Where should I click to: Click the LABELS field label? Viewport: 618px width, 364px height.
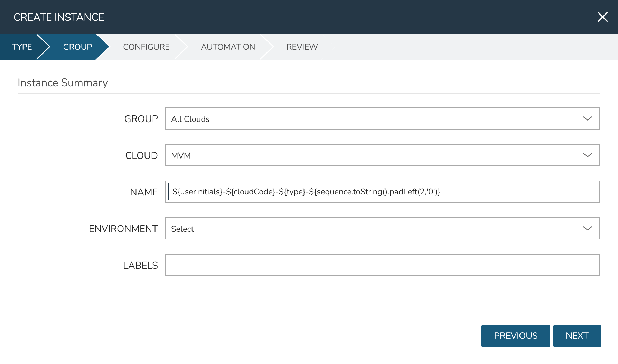click(x=140, y=266)
